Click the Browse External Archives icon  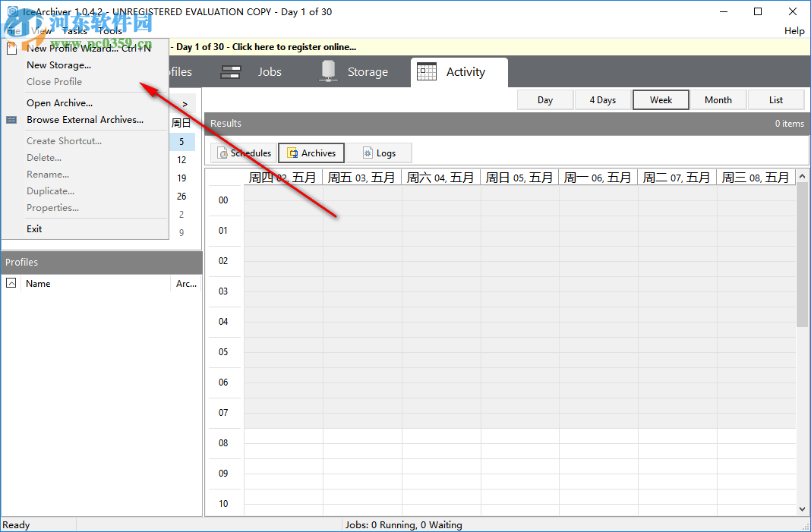tap(11, 119)
